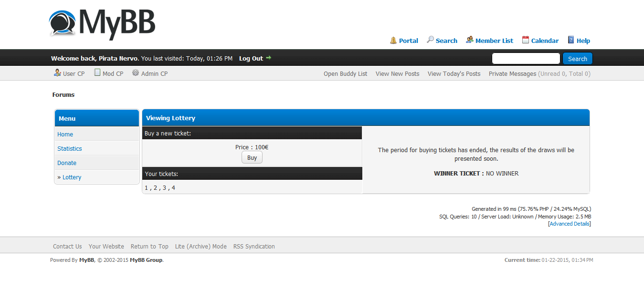The width and height of the screenshot is (644, 290).
Task: Click the User CP icon
Action: click(57, 73)
